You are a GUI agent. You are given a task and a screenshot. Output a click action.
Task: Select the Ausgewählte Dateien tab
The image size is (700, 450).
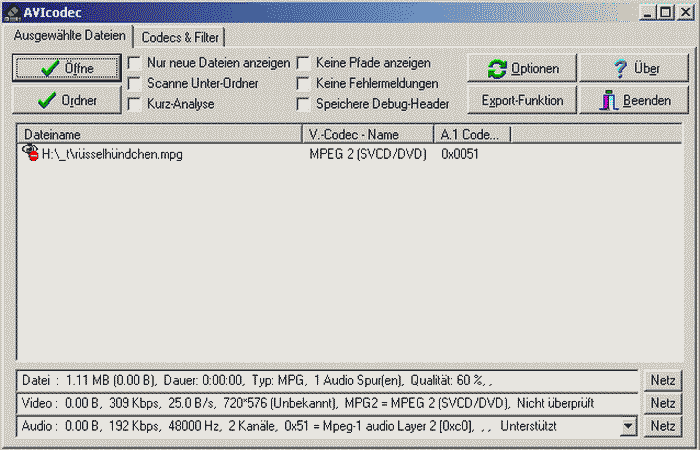point(69,36)
